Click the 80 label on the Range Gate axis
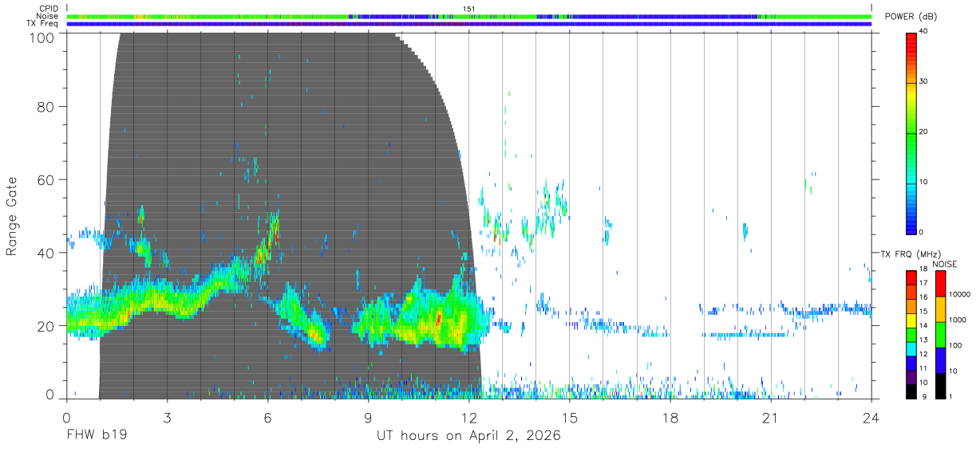This screenshot has width=980, height=452. coord(45,106)
